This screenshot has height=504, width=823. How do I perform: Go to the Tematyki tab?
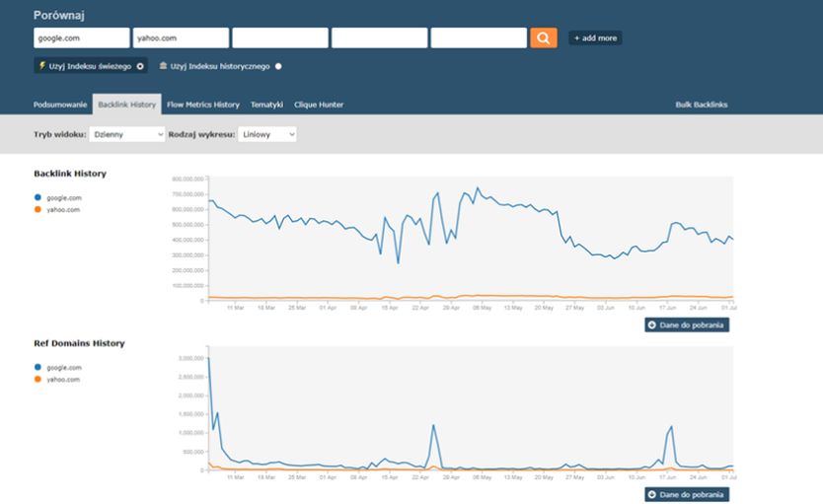pos(266,104)
